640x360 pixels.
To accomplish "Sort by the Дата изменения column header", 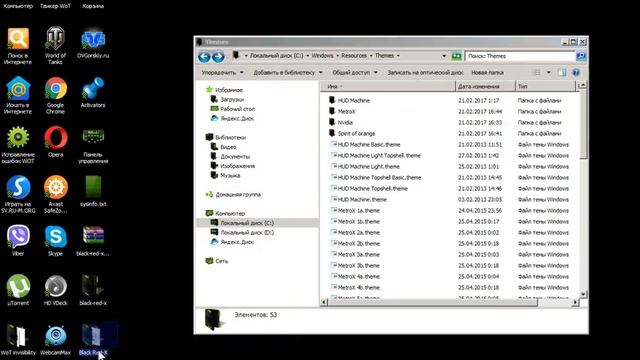I will pos(485,87).
